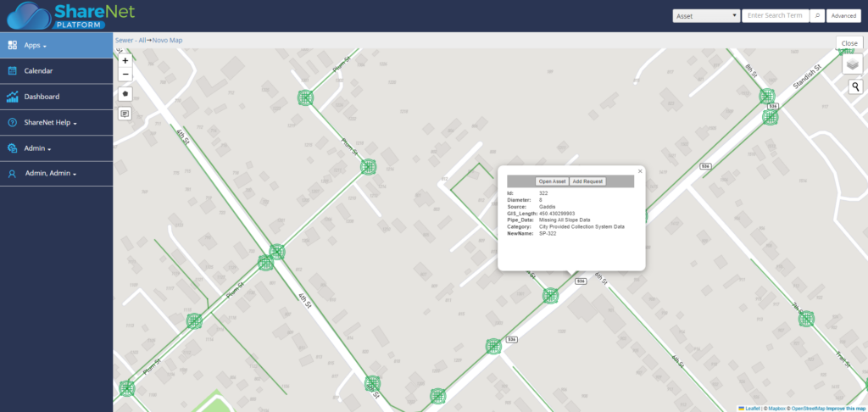Click the manhole below the popup

tap(549, 296)
